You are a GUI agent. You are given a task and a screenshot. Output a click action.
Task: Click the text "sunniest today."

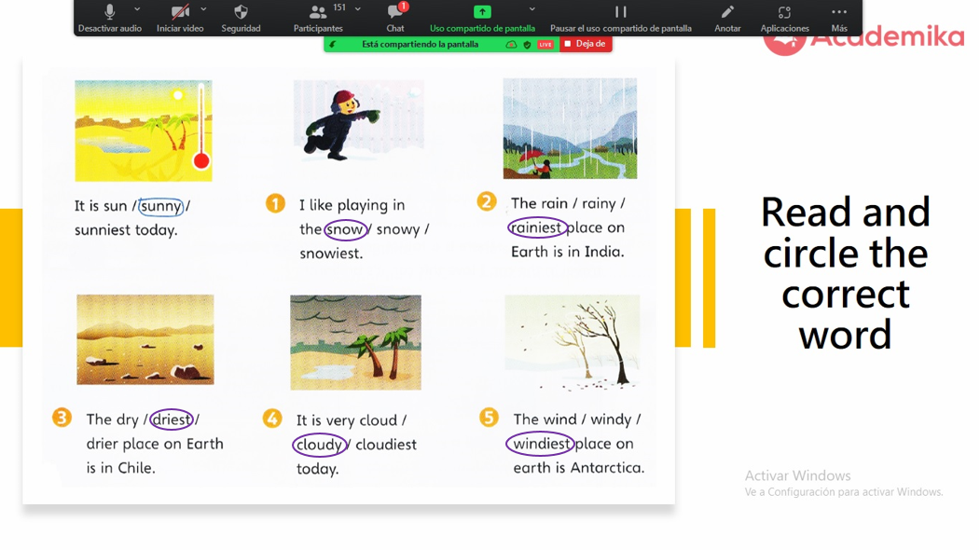126,230
